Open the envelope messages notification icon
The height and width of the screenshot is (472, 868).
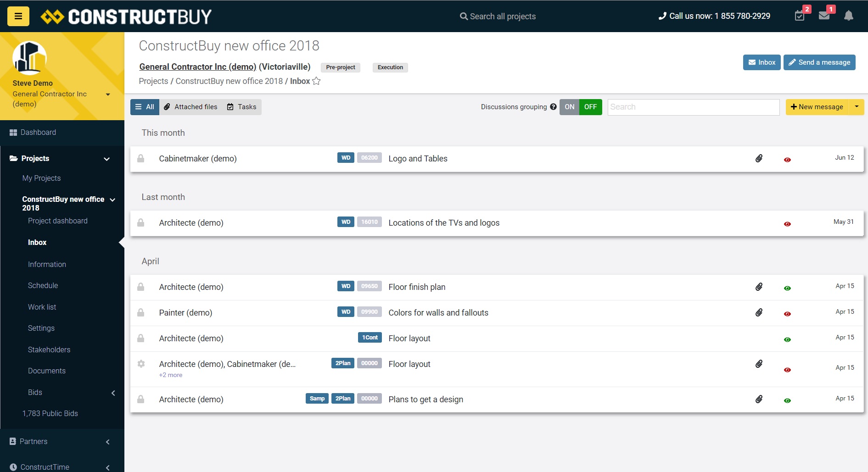point(824,16)
